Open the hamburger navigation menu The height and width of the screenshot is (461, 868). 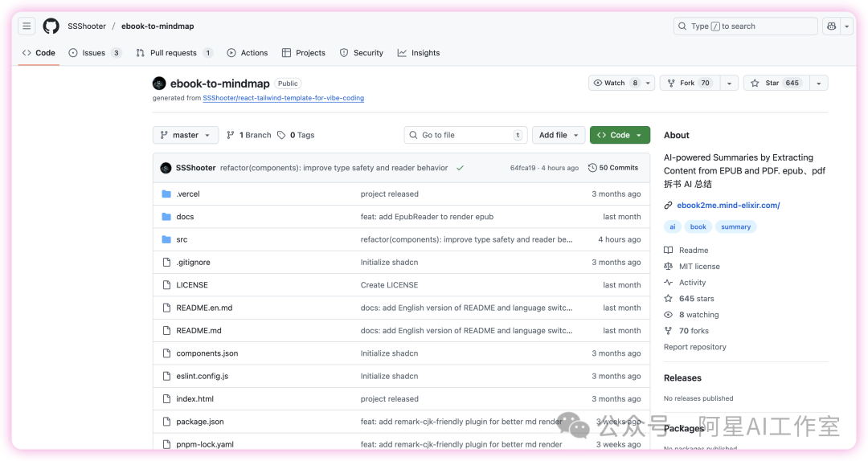point(27,26)
